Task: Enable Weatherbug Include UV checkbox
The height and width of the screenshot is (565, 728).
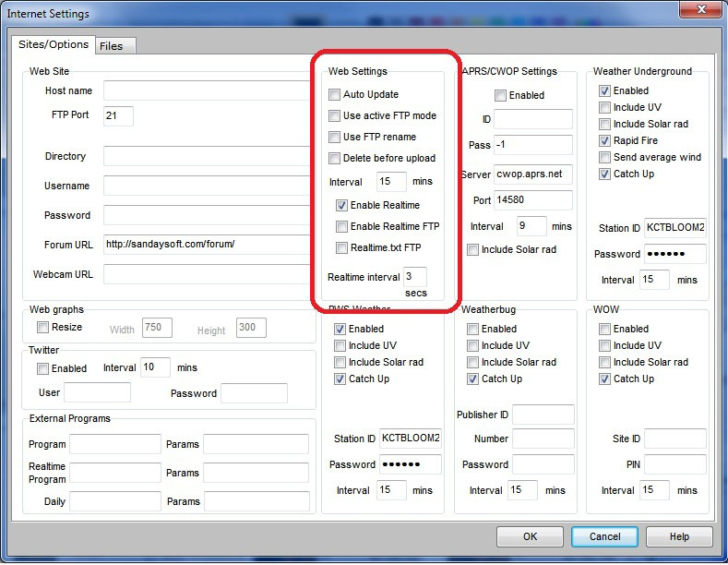Action: [472, 346]
